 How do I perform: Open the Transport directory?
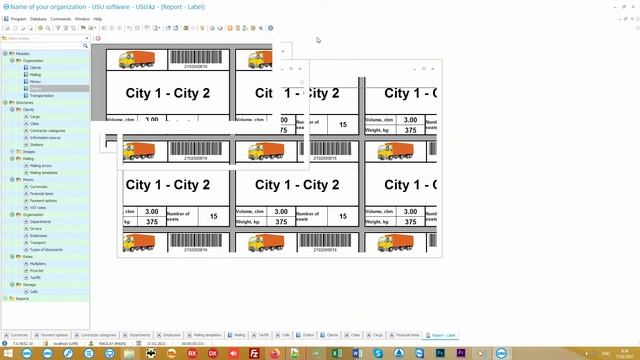pos(38,242)
